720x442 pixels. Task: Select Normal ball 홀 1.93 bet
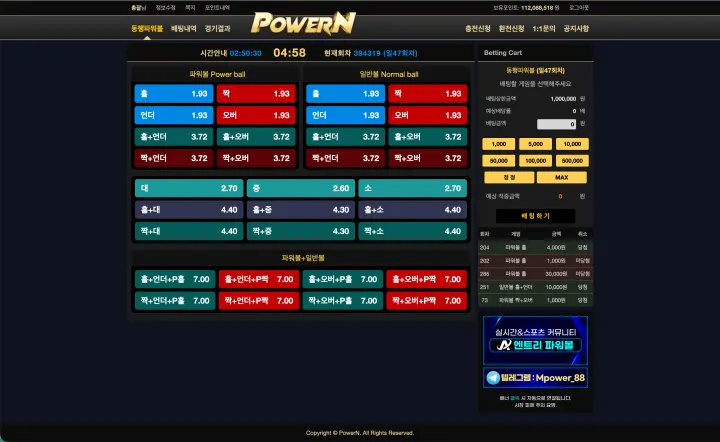pos(345,94)
